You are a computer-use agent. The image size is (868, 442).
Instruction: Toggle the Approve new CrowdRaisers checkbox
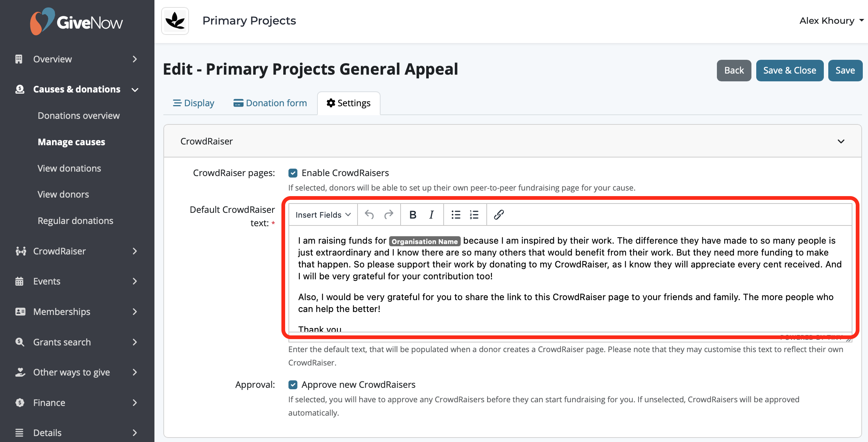click(x=293, y=385)
